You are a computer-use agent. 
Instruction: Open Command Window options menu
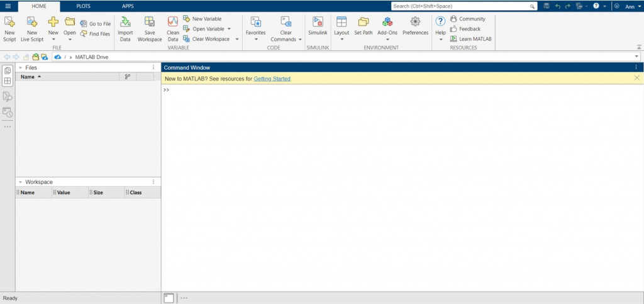[636, 67]
